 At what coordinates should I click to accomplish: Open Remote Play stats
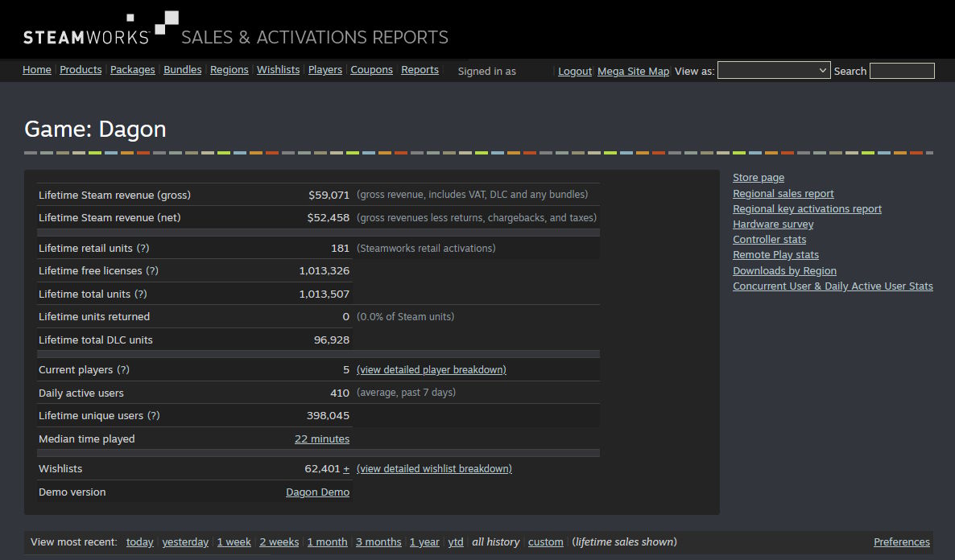pyautogui.click(x=775, y=254)
